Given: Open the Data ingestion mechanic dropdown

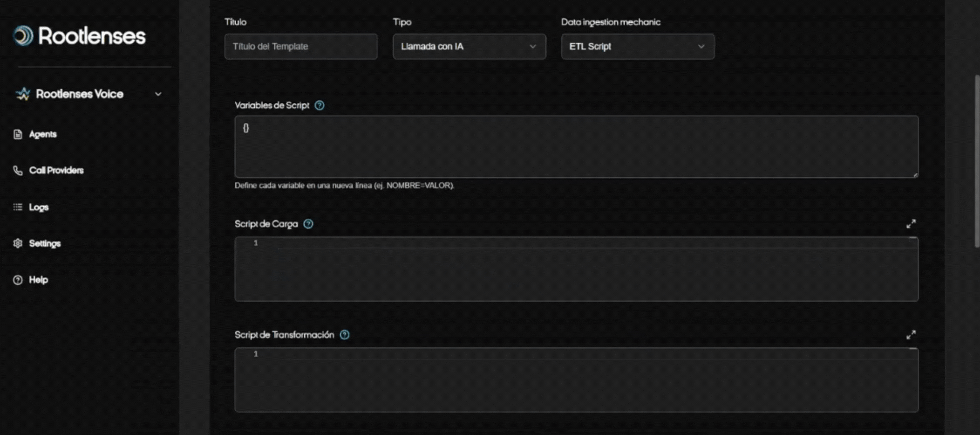Looking at the screenshot, I should coord(637,47).
